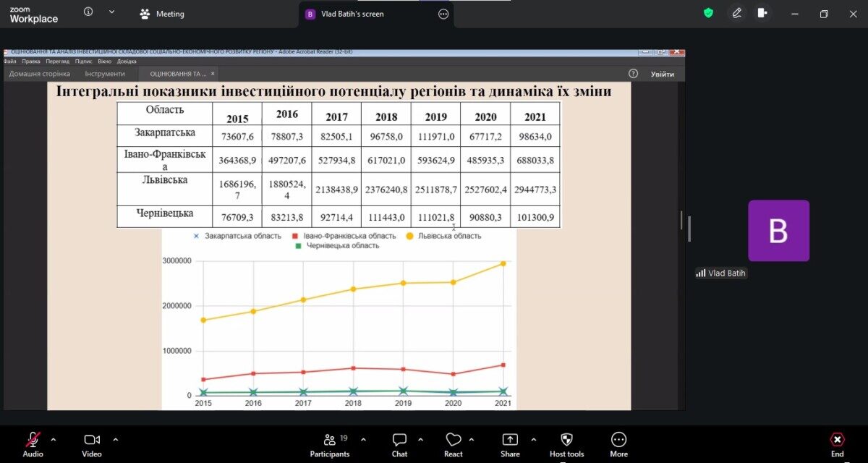868x463 pixels.
Task: Switch to the Meeting tab
Action: (162, 14)
